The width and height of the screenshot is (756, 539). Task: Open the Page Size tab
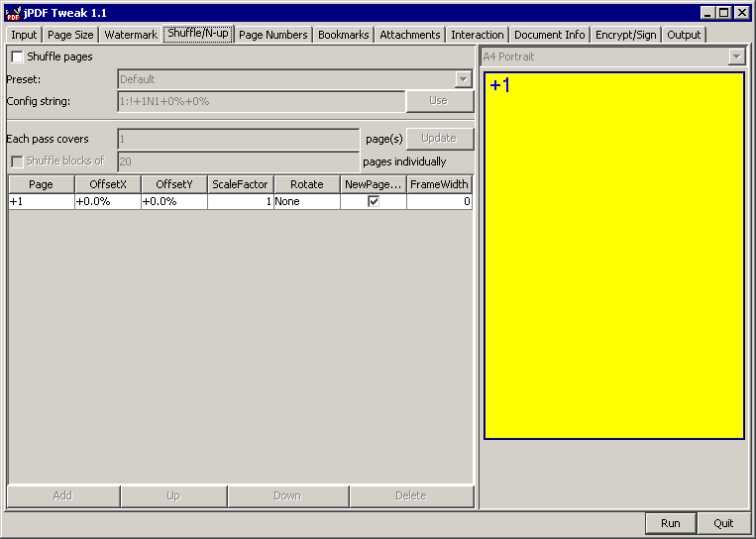(70, 35)
